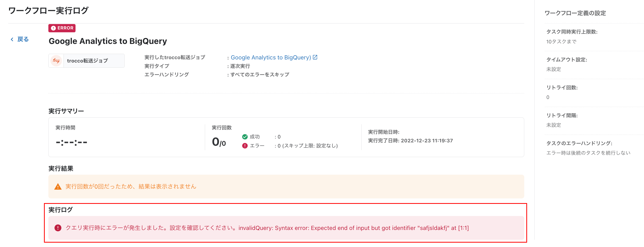Click the タイムアウト設定 label
The image size is (644, 247).
tap(566, 60)
